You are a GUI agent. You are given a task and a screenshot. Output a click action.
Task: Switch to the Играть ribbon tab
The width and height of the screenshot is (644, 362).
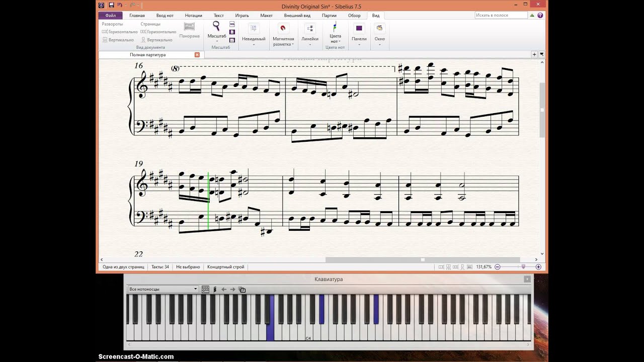coord(242,16)
